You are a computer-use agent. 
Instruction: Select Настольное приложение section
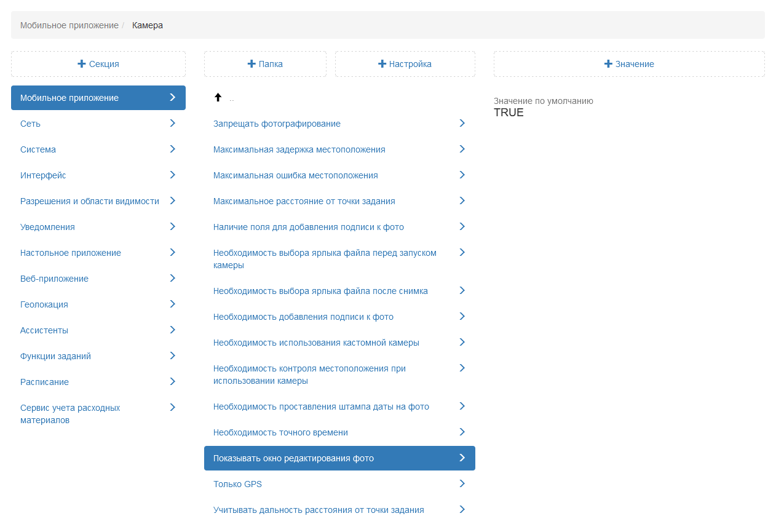(x=98, y=253)
